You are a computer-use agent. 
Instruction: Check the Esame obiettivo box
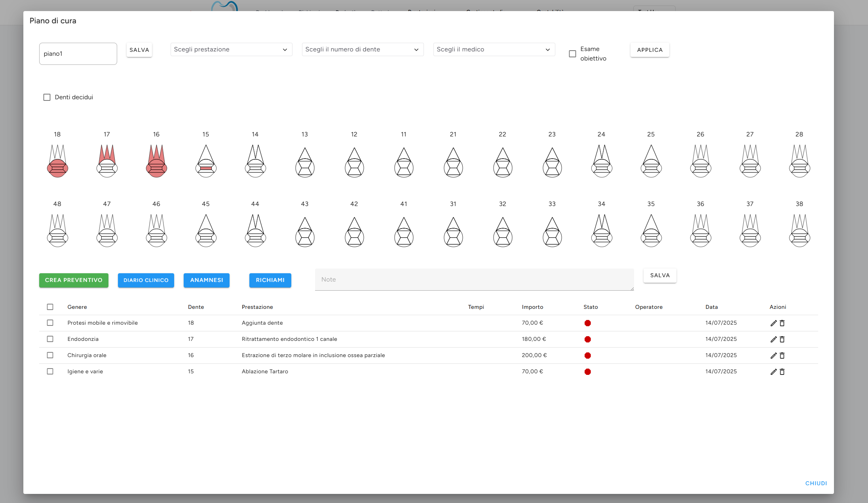tap(572, 54)
